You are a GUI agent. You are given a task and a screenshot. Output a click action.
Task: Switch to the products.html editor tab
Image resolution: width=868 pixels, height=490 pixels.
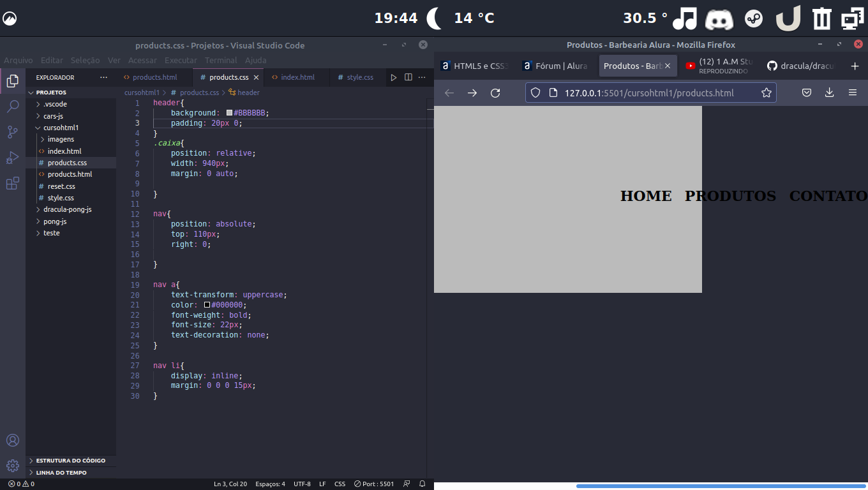pos(154,77)
